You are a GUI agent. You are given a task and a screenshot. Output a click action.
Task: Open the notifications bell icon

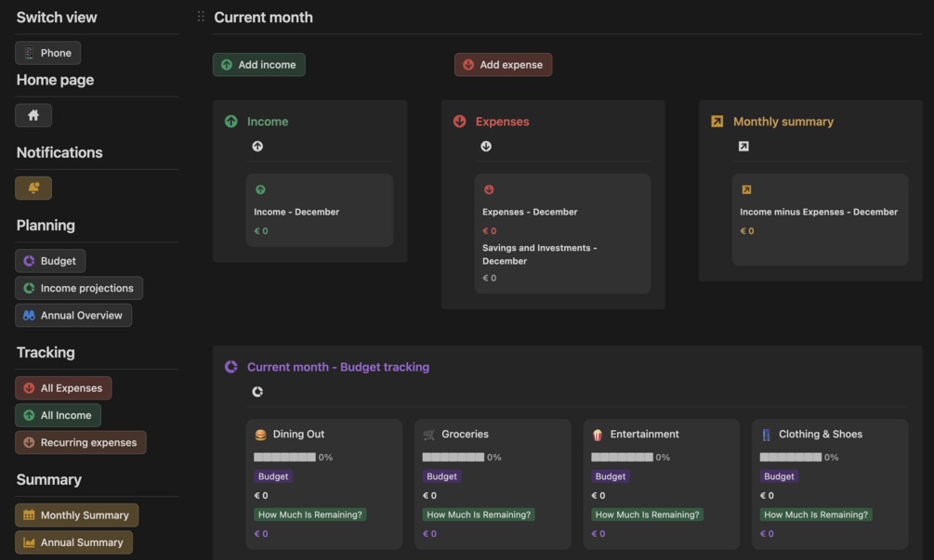click(x=33, y=188)
